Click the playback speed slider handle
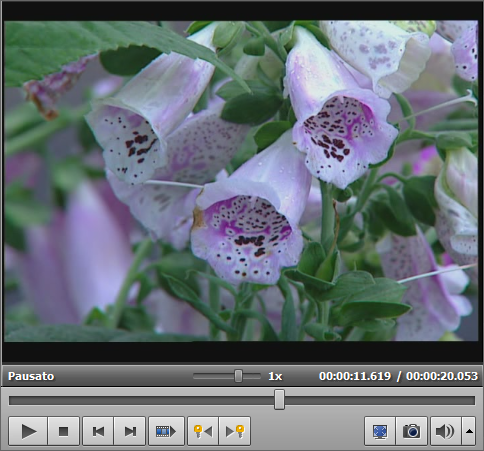The width and height of the screenshot is (484, 451). point(238,376)
